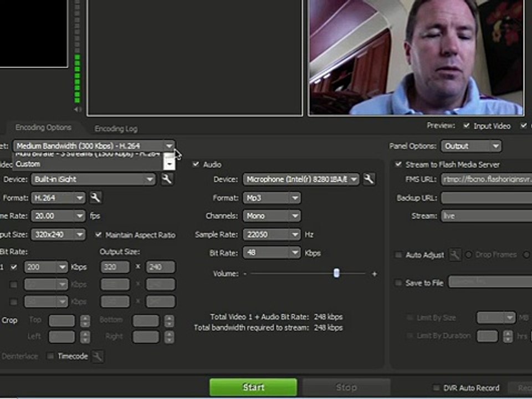The width and height of the screenshot is (532, 399).
Task: Enable Save to File checkbox
Action: pyautogui.click(x=398, y=283)
